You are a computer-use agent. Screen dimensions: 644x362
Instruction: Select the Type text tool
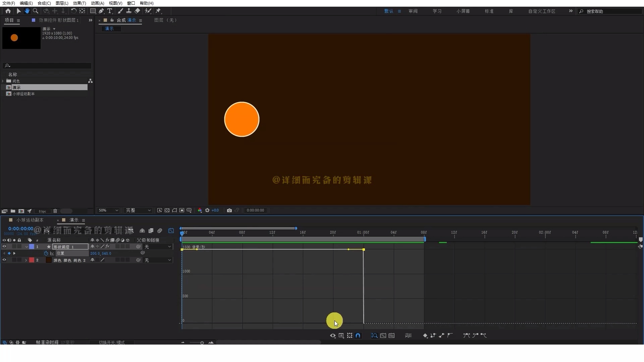point(109,11)
